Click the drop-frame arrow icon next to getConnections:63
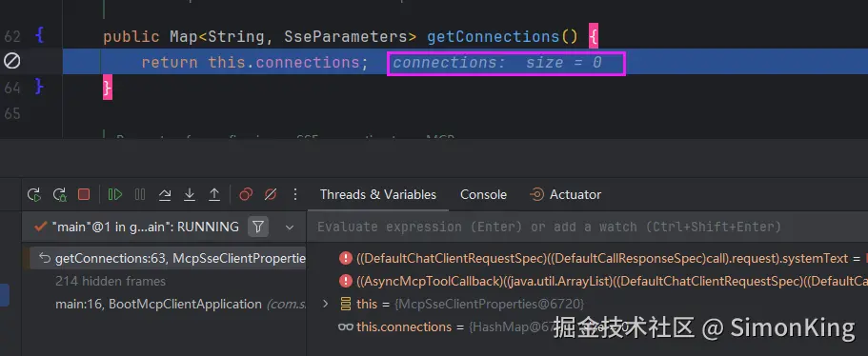The height and width of the screenshot is (356, 868). click(44, 258)
